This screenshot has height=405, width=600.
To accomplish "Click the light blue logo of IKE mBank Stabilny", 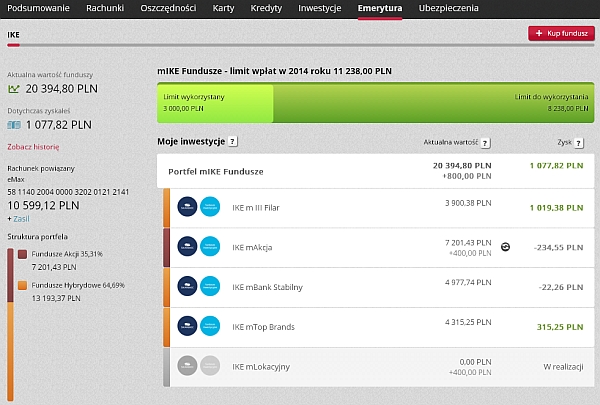I will coord(210,286).
